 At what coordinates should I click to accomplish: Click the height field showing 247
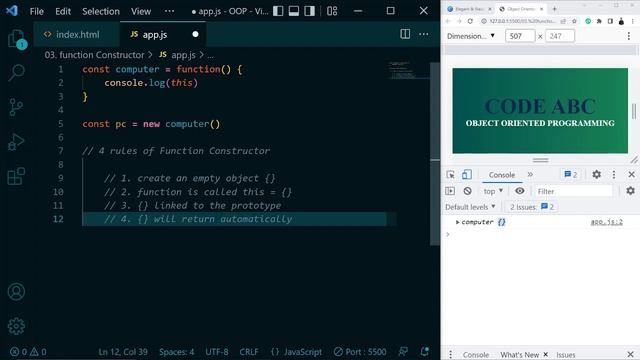[x=560, y=36]
